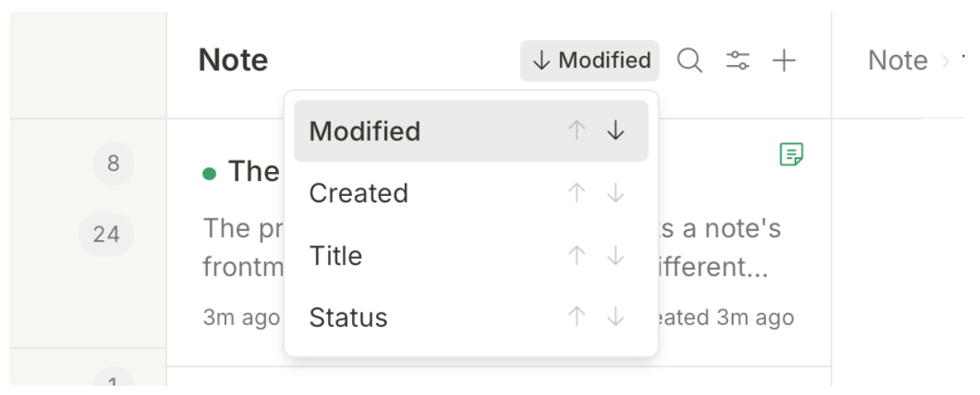This screenshot has width=980, height=395.
Task: Sort Title ascending with up arrow
Action: 576,256
